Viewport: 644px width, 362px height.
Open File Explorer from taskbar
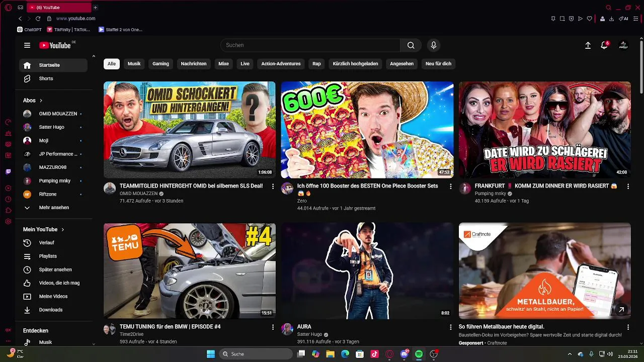pos(330,354)
